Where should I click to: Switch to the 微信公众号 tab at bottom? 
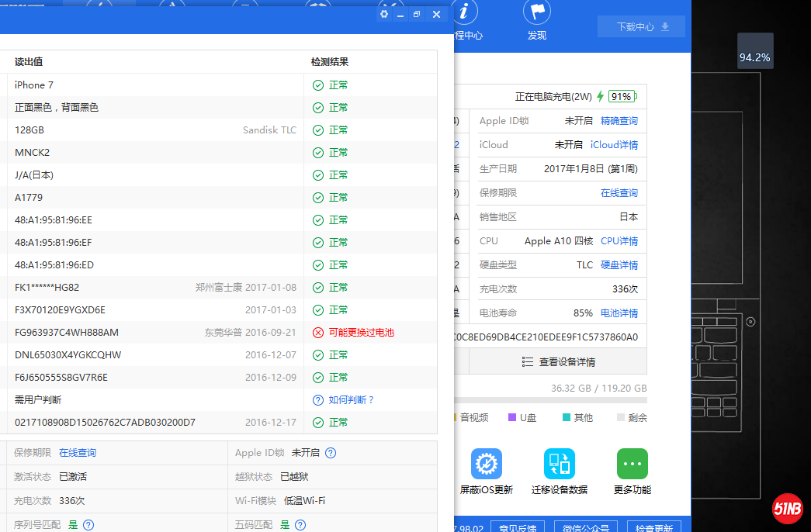point(586,528)
